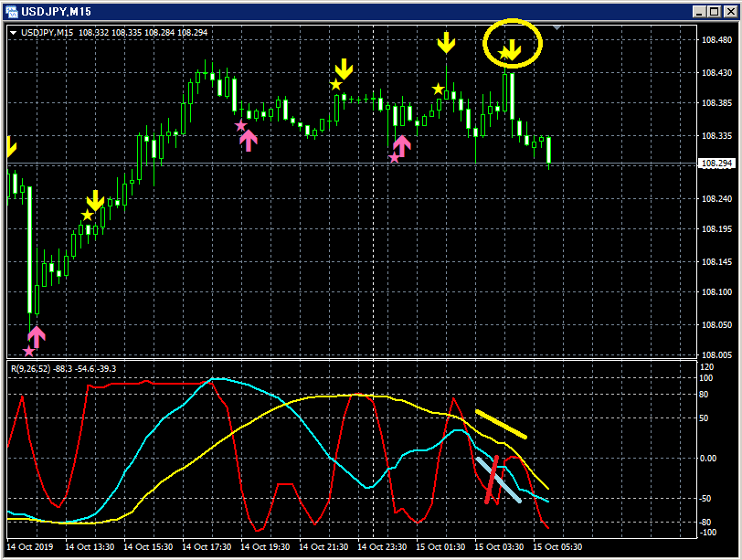Select the pink star near 108.005 level
This screenshot has height=560, width=742.
pos(29,352)
